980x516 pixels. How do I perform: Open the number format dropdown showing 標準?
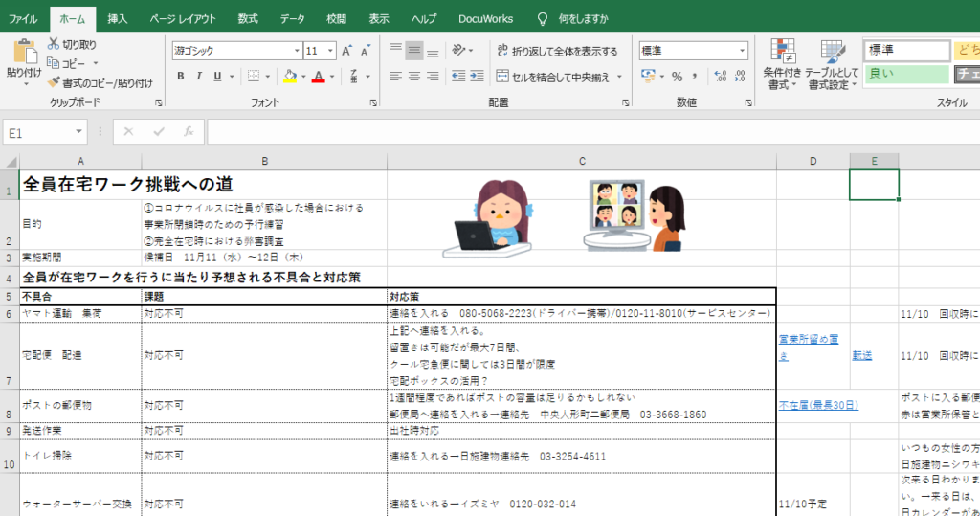click(x=741, y=51)
